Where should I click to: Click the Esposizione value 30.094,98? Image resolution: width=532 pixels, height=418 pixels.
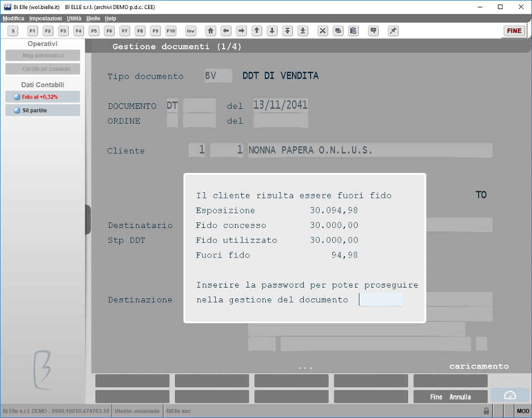coord(334,210)
